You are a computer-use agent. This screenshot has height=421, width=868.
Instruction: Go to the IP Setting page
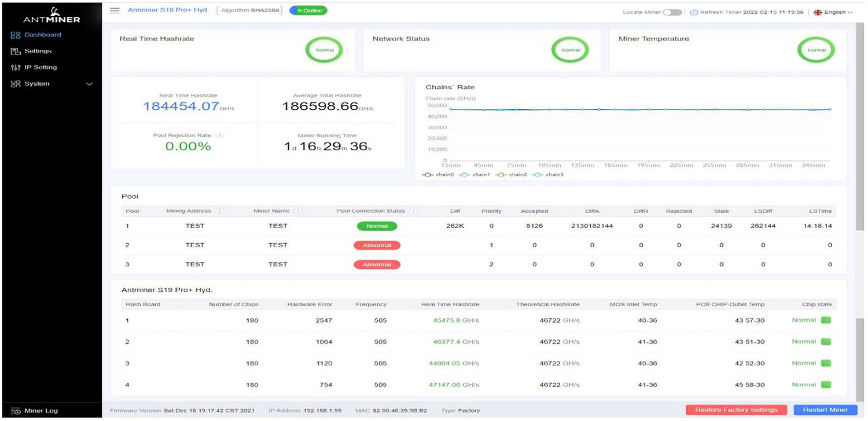click(x=41, y=67)
